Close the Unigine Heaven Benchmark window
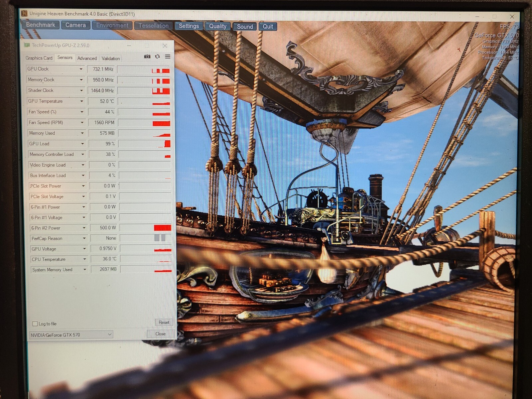Screen dimensions: 532x399 pos(512,17)
